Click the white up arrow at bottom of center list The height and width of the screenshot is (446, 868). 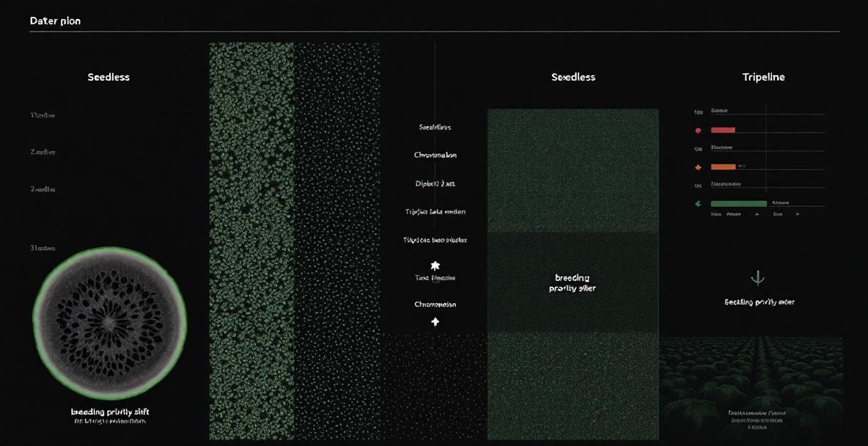tap(435, 321)
